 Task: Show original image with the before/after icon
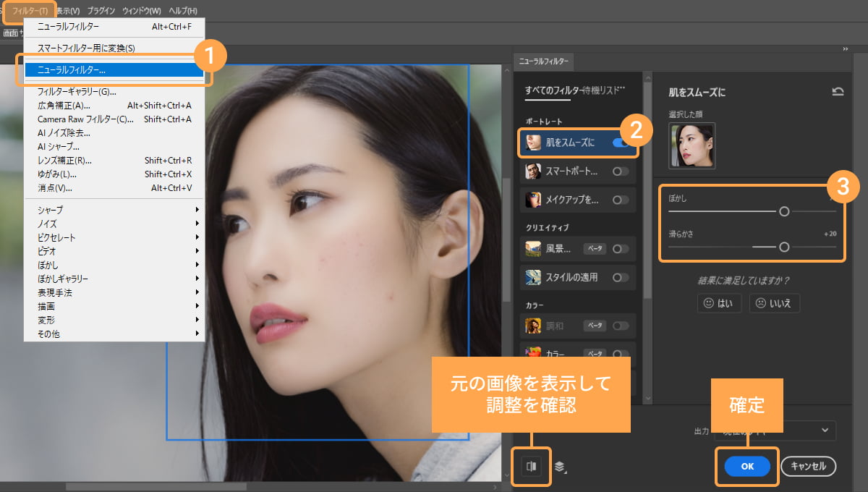531,466
